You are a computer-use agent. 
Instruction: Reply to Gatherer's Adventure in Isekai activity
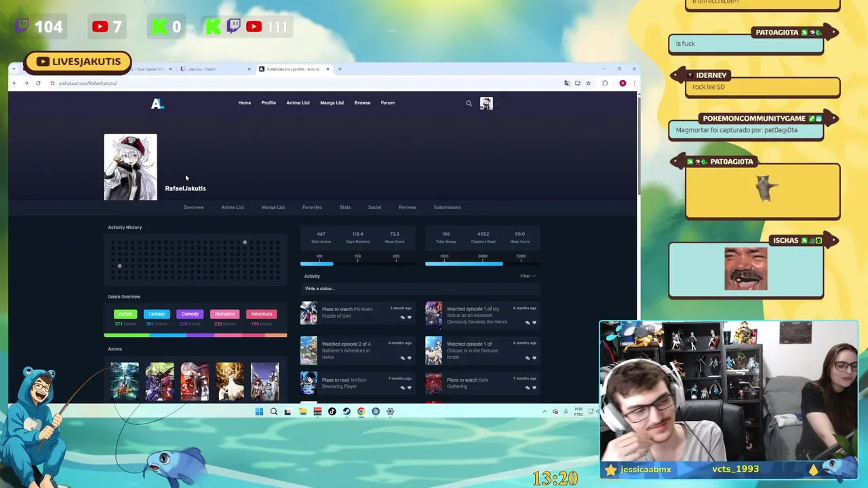[x=402, y=358]
